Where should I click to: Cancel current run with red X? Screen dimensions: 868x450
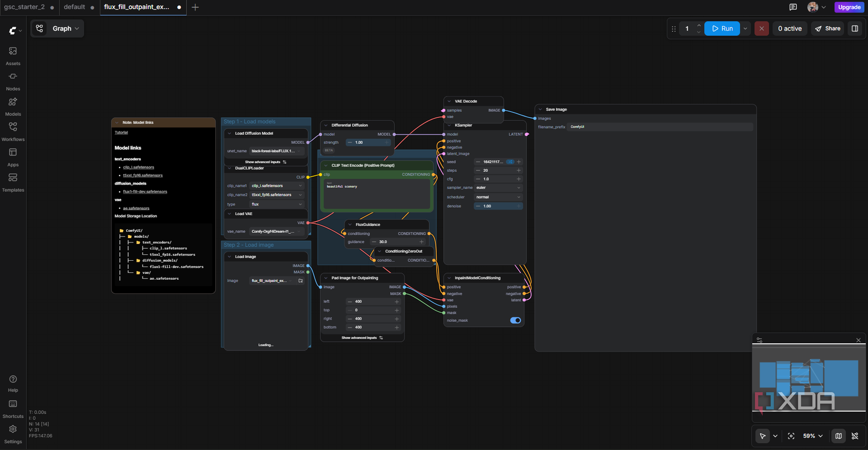(761, 28)
